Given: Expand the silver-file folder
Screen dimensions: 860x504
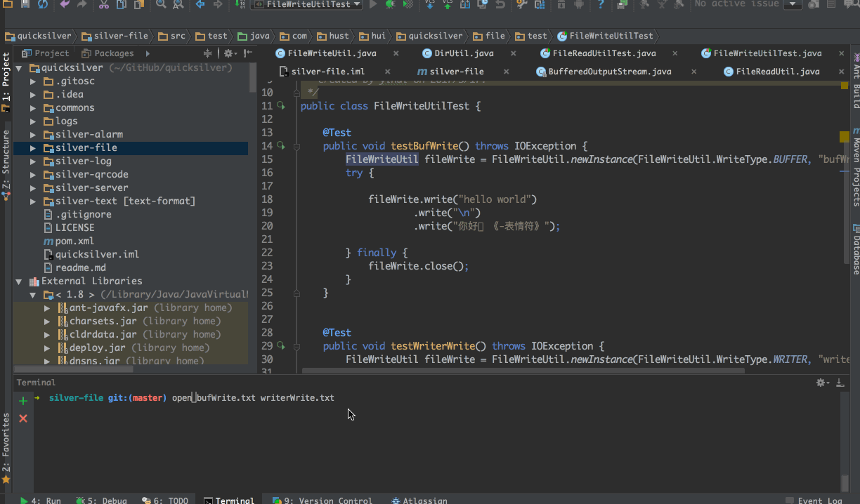Looking at the screenshot, I should pos(33,148).
